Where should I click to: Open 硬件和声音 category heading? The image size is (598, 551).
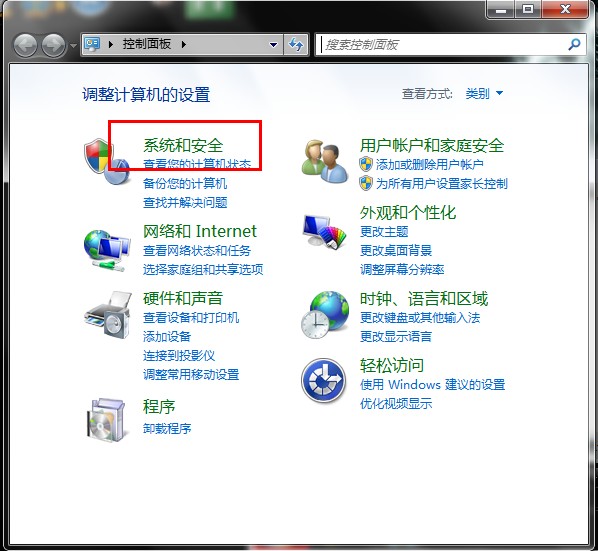click(183, 299)
